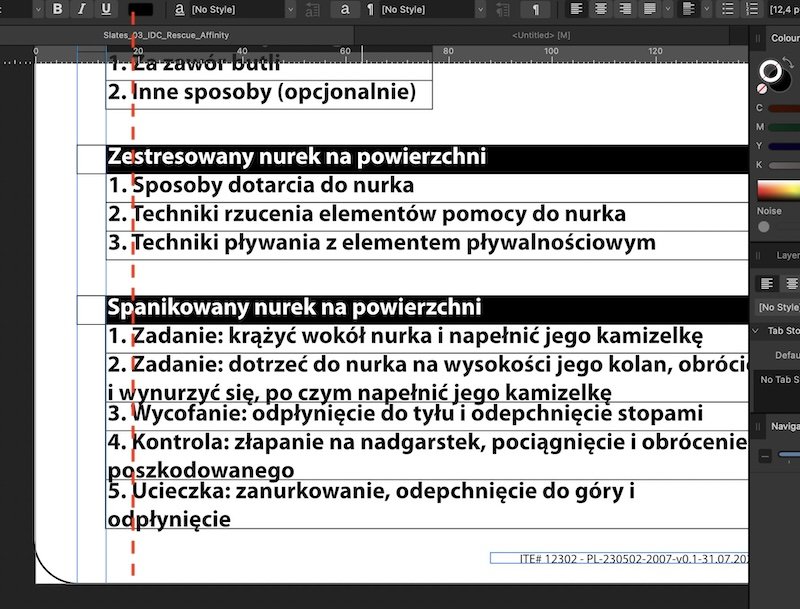Justify text left in toolbar
Image resolution: width=800 pixels, height=609 pixels.
tap(649, 9)
